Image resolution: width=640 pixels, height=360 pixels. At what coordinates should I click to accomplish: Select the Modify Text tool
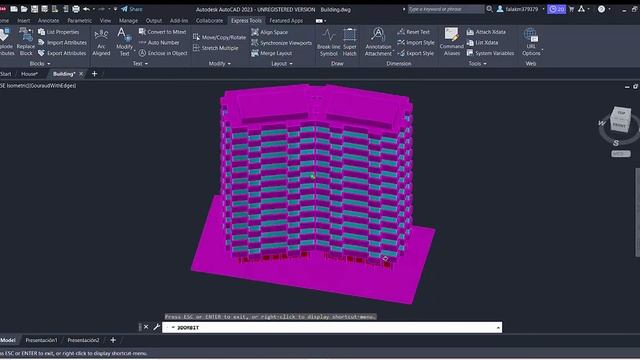pyautogui.click(x=124, y=42)
